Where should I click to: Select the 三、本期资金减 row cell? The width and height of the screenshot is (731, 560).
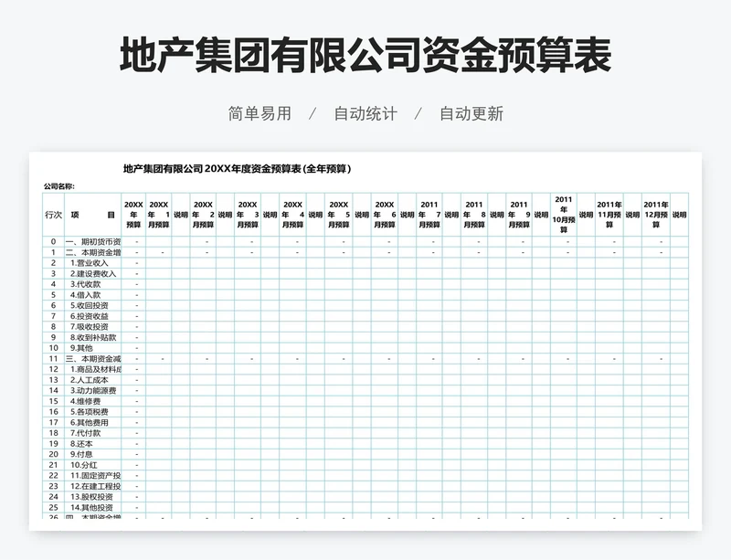tap(93, 359)
